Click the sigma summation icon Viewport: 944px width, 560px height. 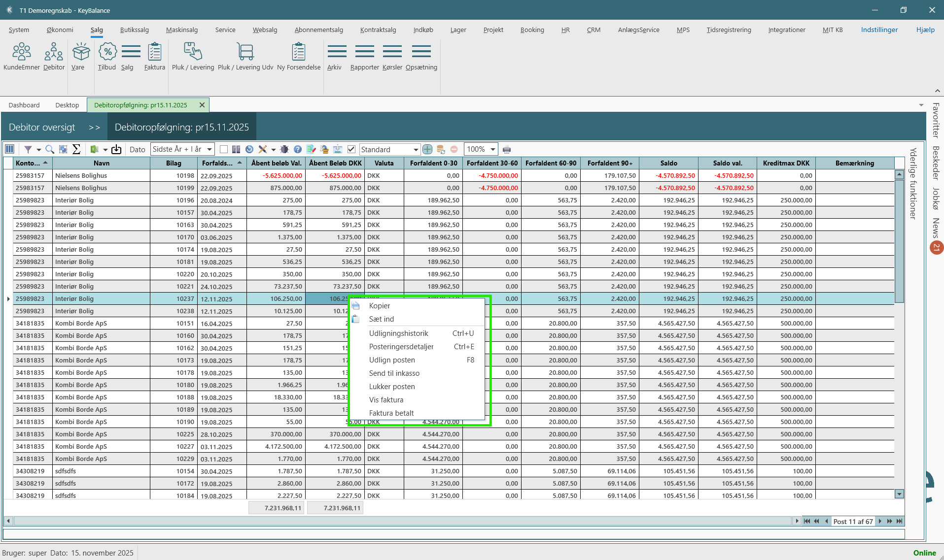pos(76,149)
